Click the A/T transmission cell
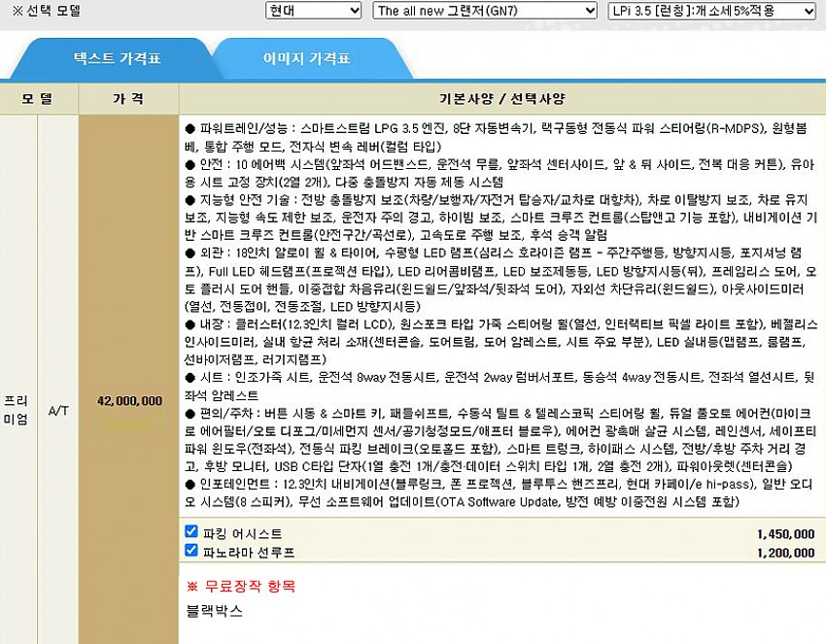The height and width of the screenshot is (644, 826). coord(58,410)
